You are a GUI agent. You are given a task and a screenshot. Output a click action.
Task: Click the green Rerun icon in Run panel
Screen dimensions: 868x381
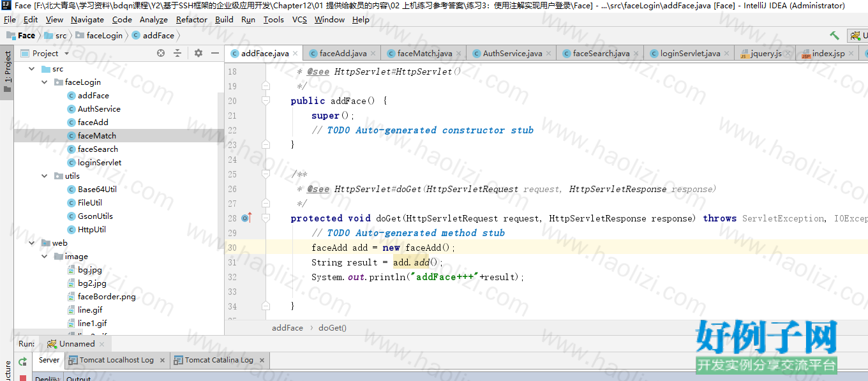coord(23,362)
